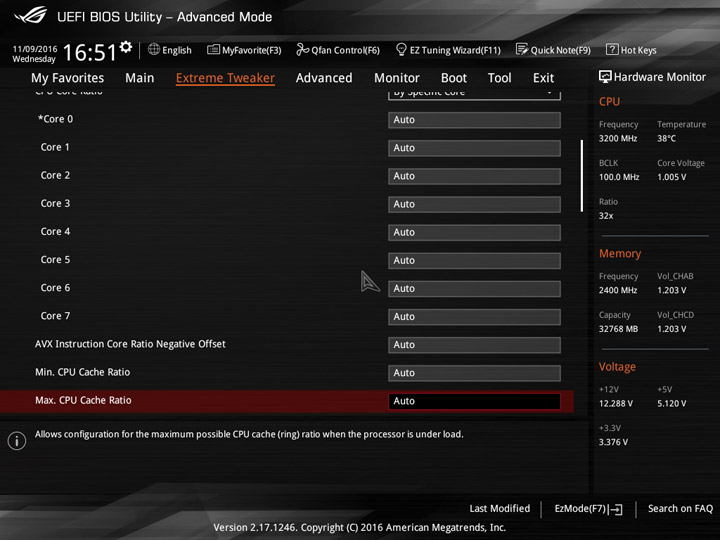Select the Extreme Tweaker tab
720x540 pixels.
point(225,78)
